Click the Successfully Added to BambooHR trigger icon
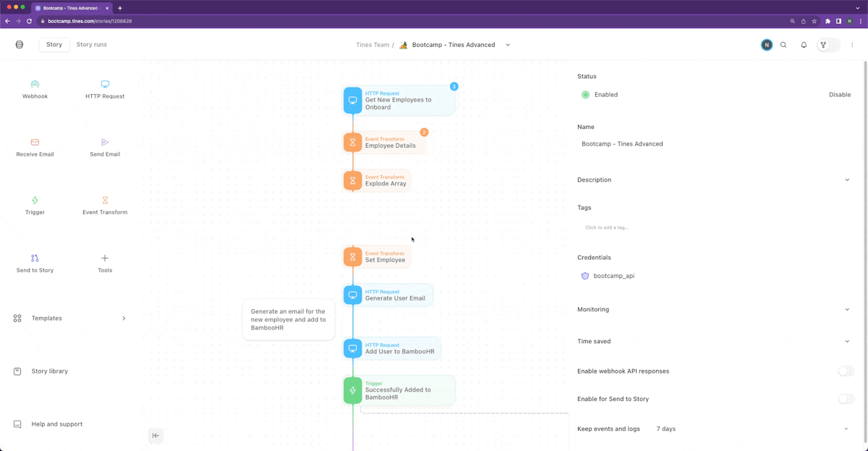Viewport: 868px width, 451px height. click(353, 390)
